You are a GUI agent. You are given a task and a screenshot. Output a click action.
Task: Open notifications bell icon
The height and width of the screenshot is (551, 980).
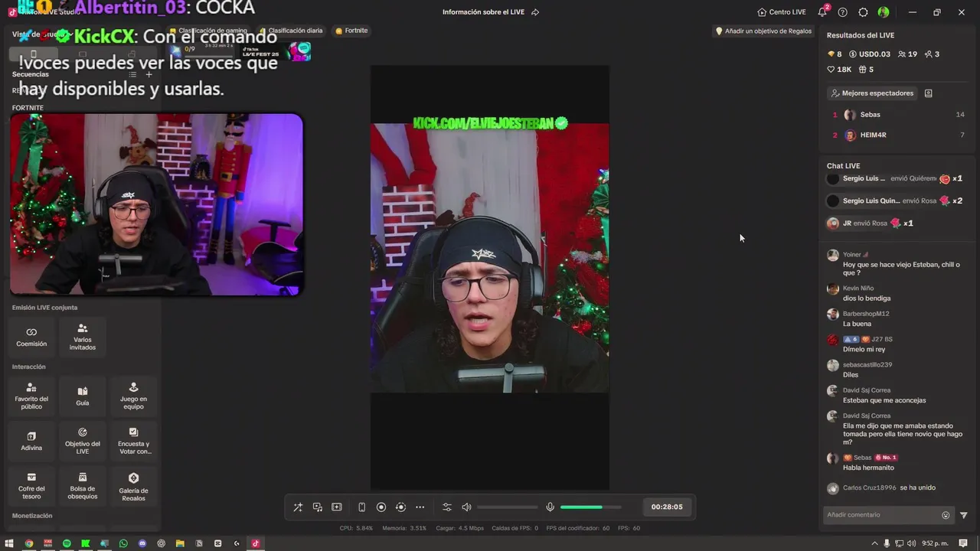(822, 12)
